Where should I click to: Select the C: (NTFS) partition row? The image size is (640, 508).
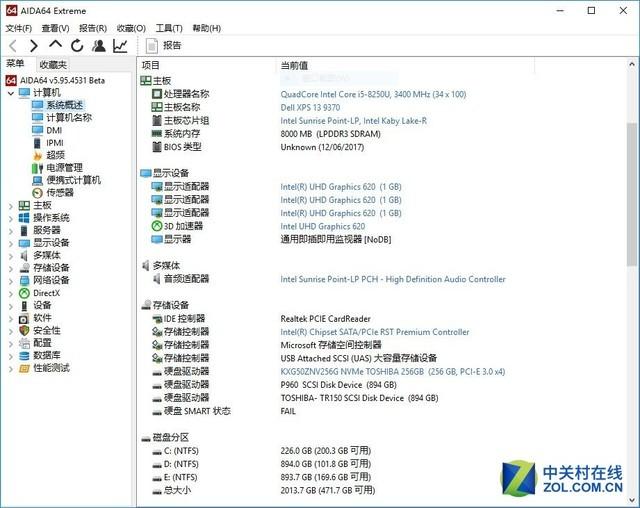click(x=384, y=451)
